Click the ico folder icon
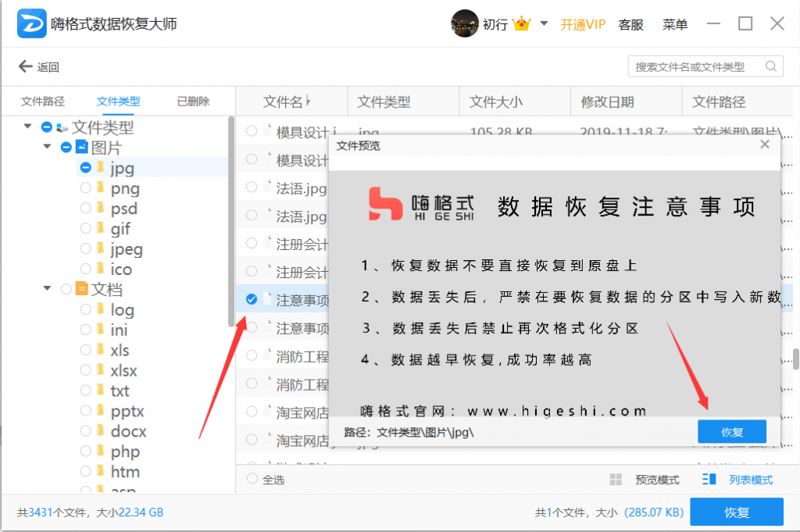800x532 pixels. (101, 268)
